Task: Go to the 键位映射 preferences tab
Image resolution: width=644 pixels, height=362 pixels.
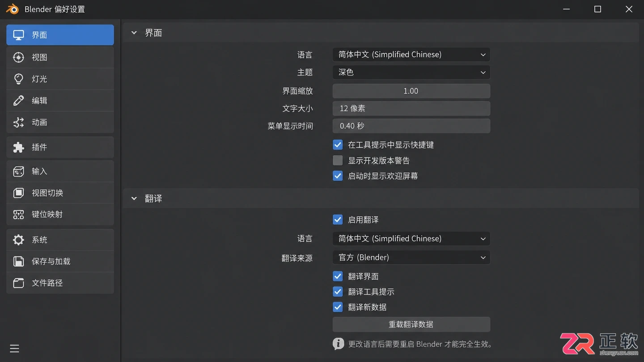Action: point(60,215)
